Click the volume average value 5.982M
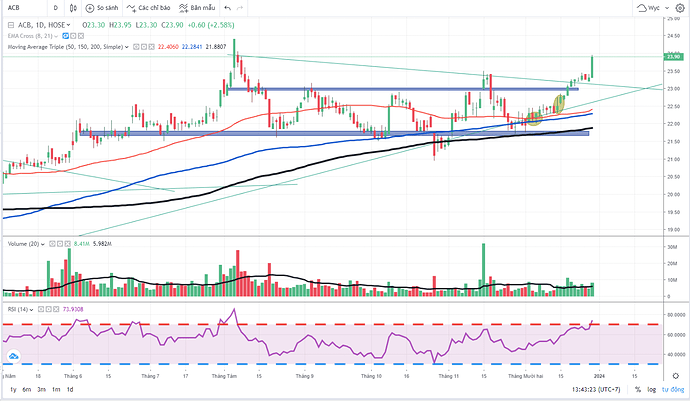690x401 pixels. click(102, 243)
